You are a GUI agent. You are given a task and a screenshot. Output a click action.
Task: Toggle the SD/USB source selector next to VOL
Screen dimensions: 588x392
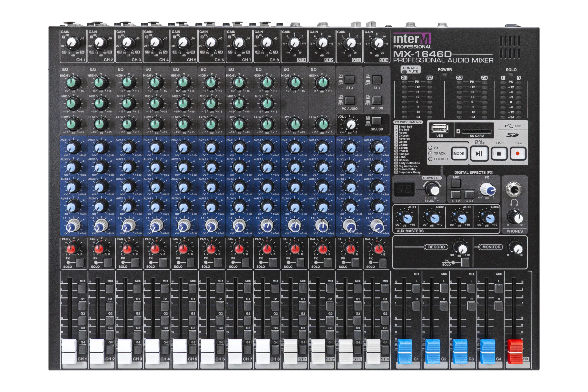(x=377, y=121)
